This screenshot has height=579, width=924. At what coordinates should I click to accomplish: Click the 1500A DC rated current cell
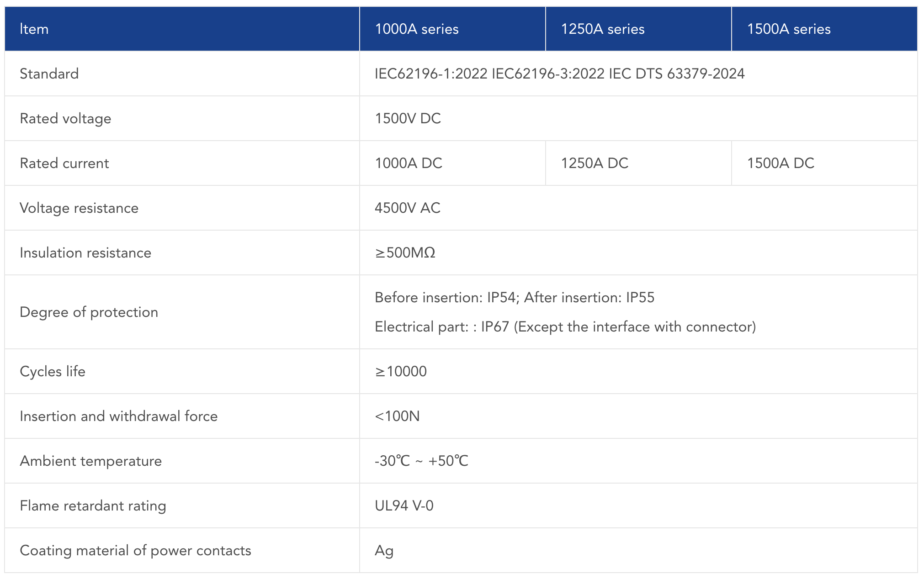(x=781, y=163)
